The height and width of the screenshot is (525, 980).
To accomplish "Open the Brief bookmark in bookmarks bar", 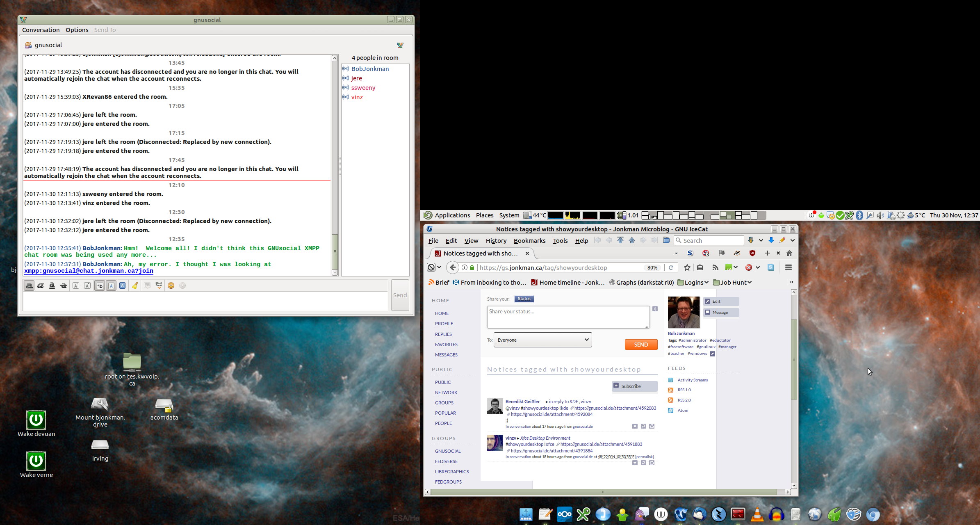I will tap(438, 282).
